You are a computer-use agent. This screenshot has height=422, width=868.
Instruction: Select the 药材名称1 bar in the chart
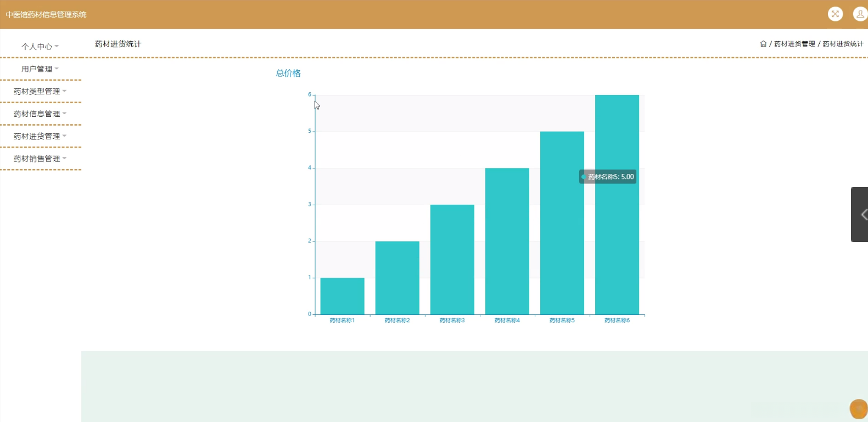tap(343, 296)
